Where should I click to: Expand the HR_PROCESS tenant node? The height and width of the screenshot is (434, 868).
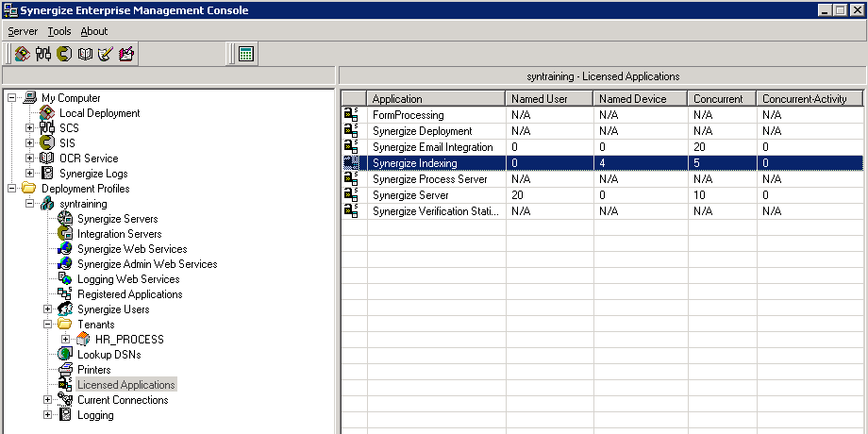[65, 339]
